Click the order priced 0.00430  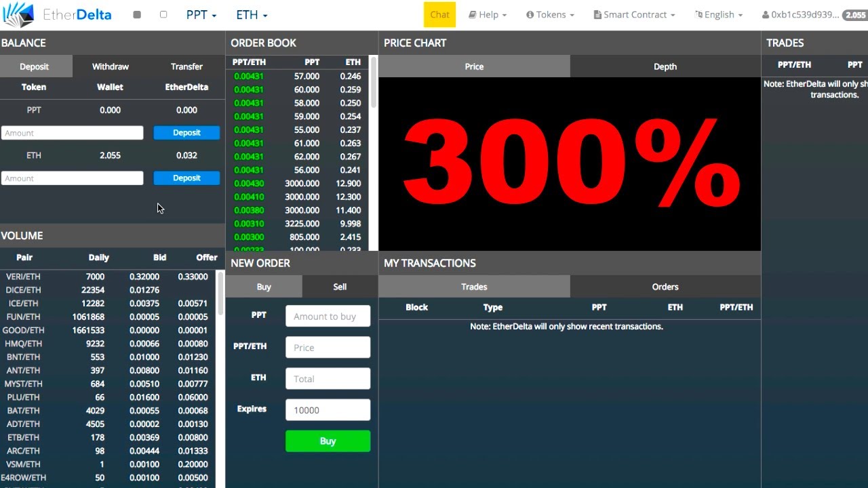click(297, 184)
